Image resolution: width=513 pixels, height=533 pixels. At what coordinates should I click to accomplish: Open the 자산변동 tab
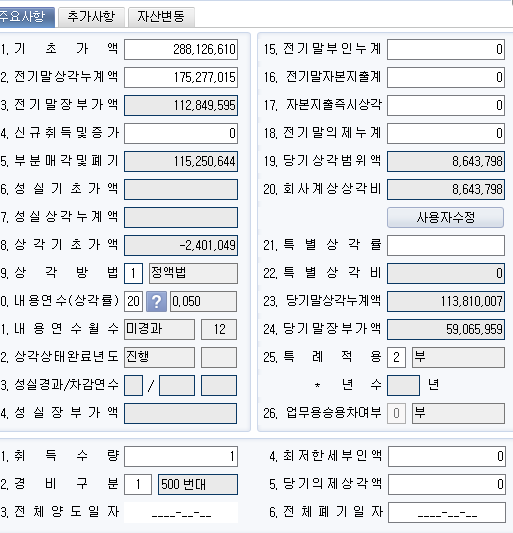[x=161, y=17]
